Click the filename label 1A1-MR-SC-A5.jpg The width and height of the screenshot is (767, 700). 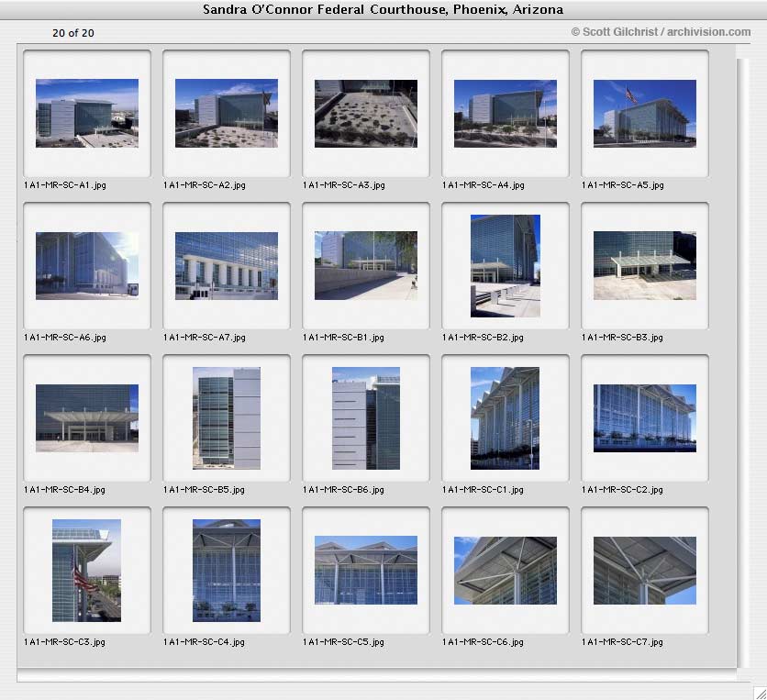pyautogui.click(x=623, y=185)
